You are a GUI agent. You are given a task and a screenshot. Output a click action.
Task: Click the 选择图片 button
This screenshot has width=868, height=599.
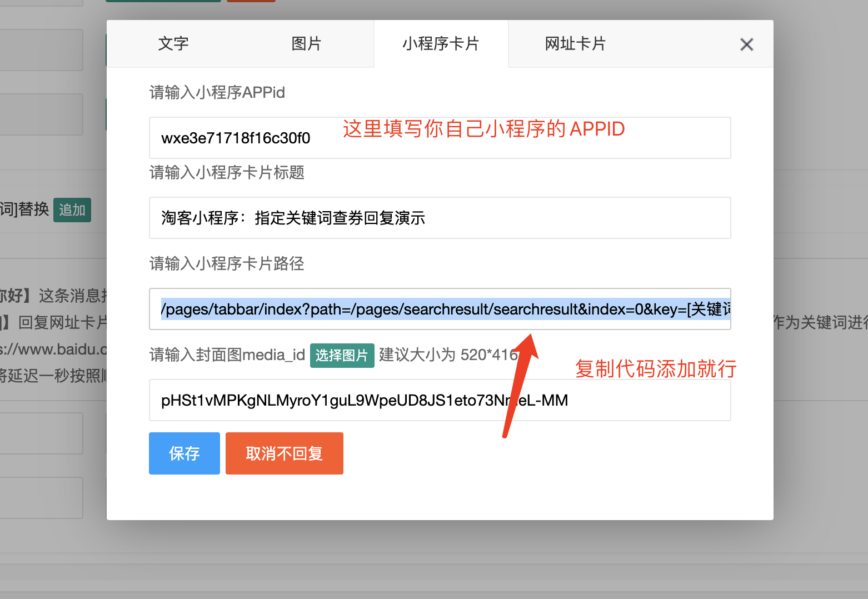click(342, 356)
